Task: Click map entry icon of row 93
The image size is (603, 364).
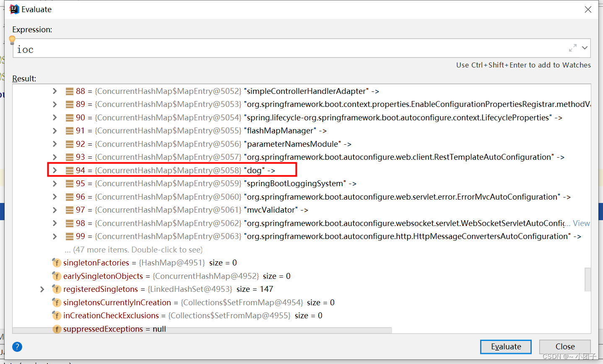Action: click(x=70, y=157)
